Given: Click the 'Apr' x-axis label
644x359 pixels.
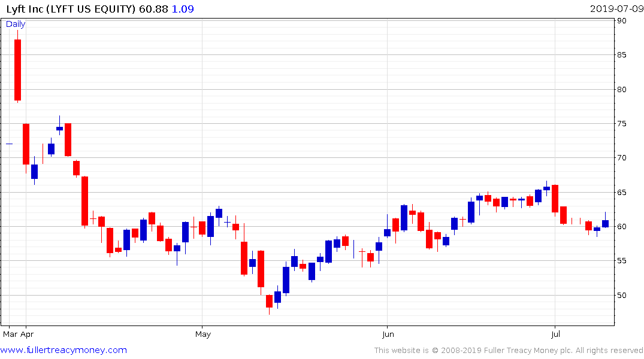Looking at the screenshot, I should coord(27,334).
